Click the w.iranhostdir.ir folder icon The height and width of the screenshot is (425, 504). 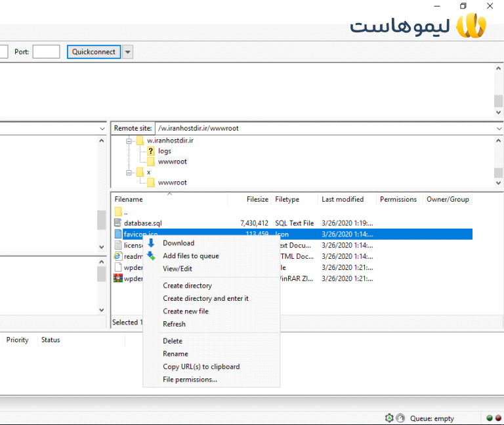tap(140, 141)
